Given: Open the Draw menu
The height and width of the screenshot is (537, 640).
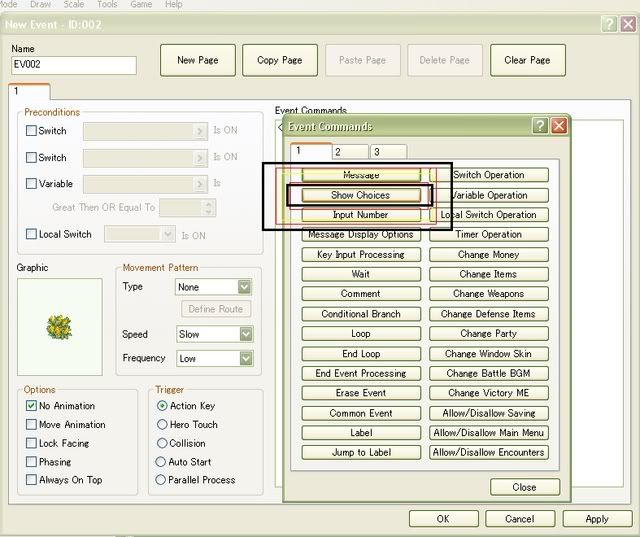Looking at the screenshot, I should tap(40, 4).
